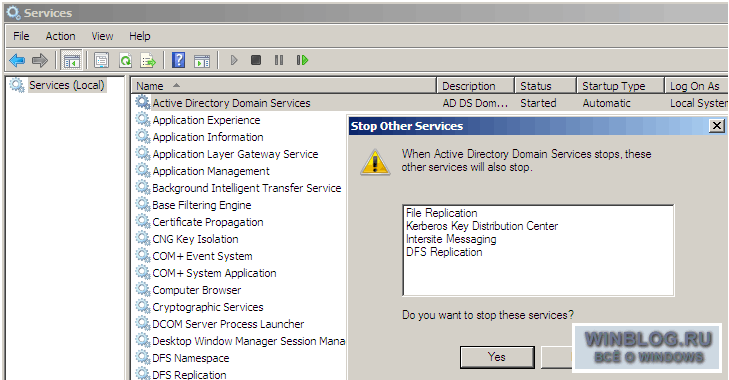
Task: Sort by the Log On As column header
Action: (x=696, y=86)
